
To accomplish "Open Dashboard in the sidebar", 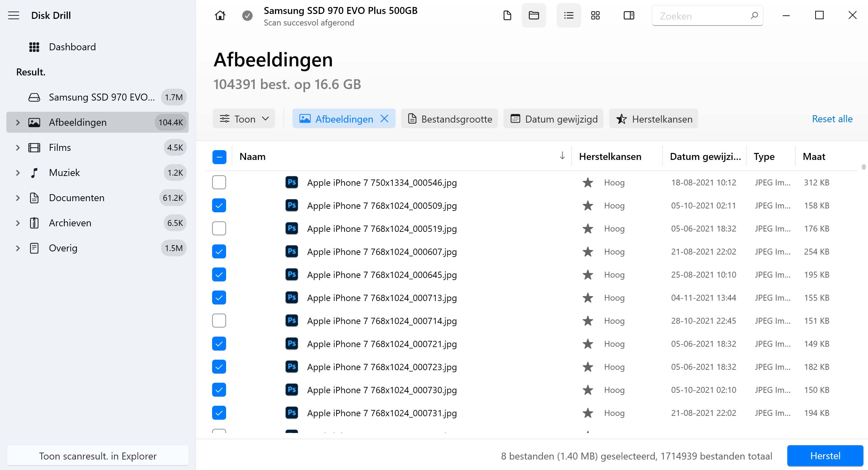I will (72, 47).
